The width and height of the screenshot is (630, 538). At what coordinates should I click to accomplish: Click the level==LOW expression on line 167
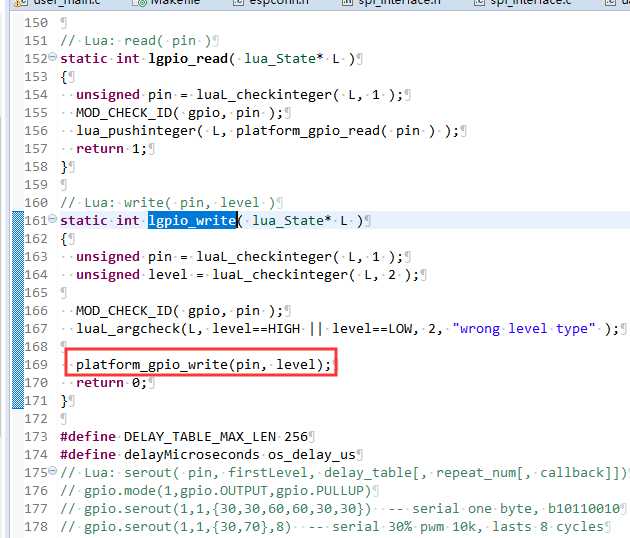pos(372,329)
